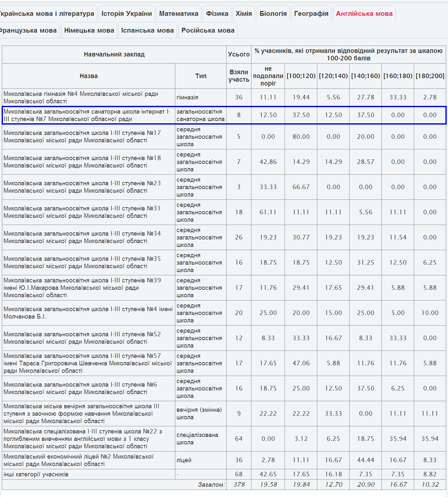Screen dimensions: 448x497
Task: Click value 47.06 in школа №57 row
Action: coord(301,363)
